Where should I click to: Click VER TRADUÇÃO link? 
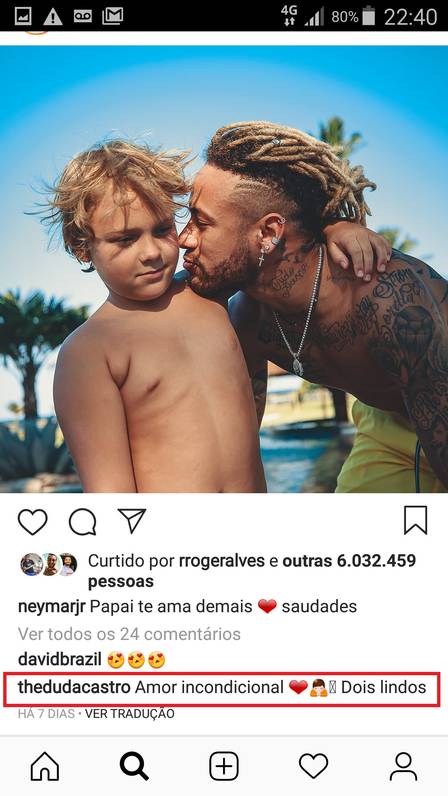point(130,714)
